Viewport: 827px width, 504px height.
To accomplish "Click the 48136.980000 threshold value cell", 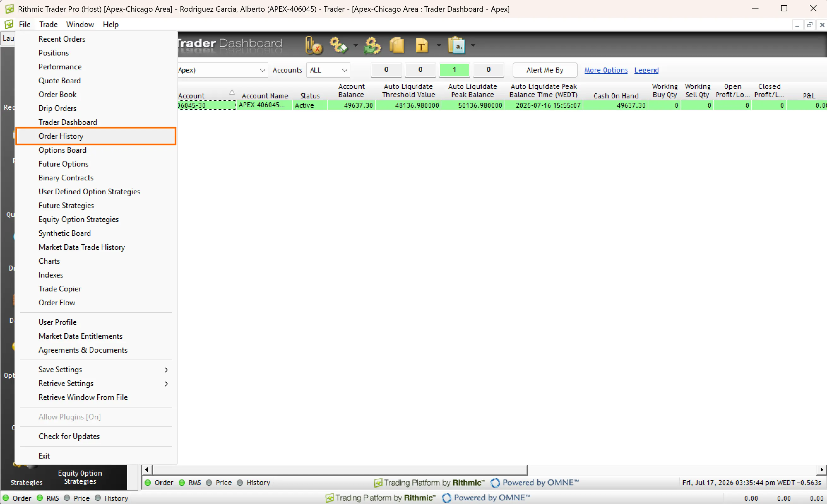I will pyautogui.click(x=408, y=105).
